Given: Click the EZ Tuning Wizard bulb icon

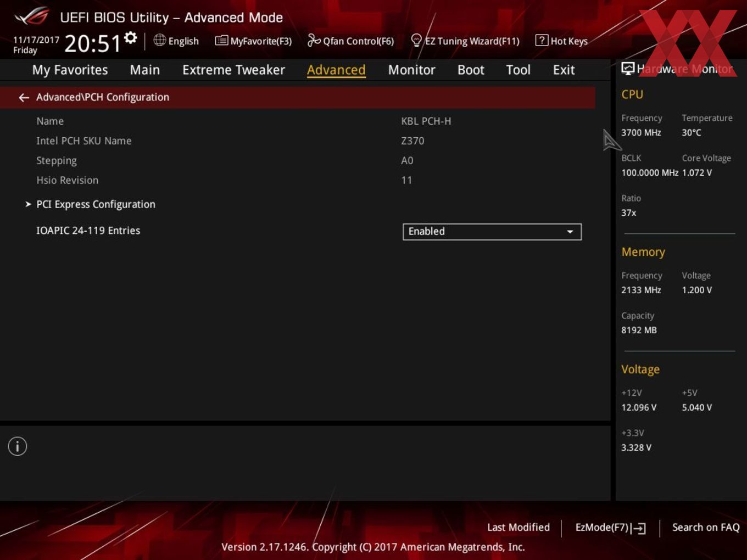Looking at the screenshot, I should point(416,40).
